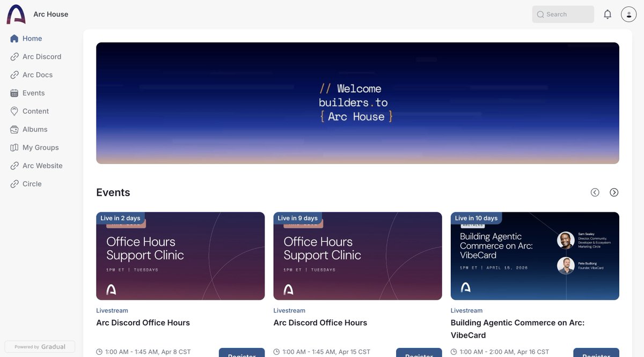Click the map icon beside My Groups
This screenshot has width=644, height=357.
pyautogui.click(x=14, y=147)
